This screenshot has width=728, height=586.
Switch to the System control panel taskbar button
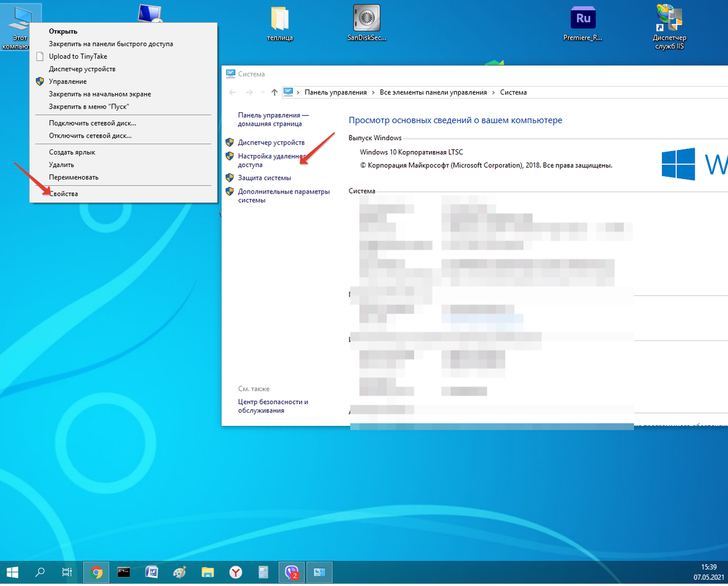[x=319, y=572]
